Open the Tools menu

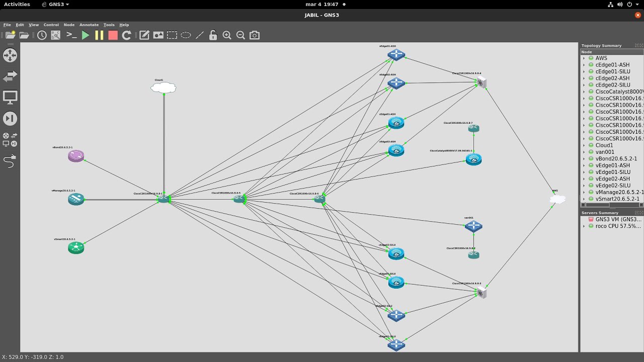pos(109,25)
